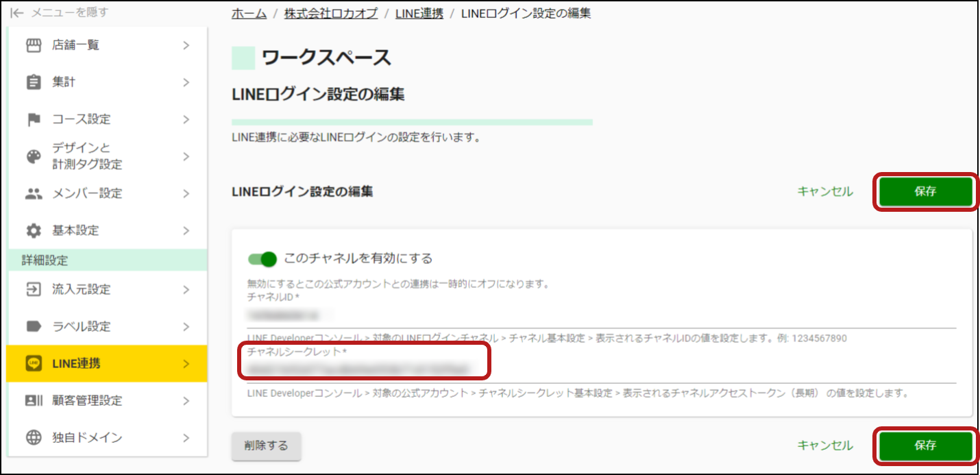Click the コース設定 flag icon
This screenshot has width=980, height=475.
(34, 119)
